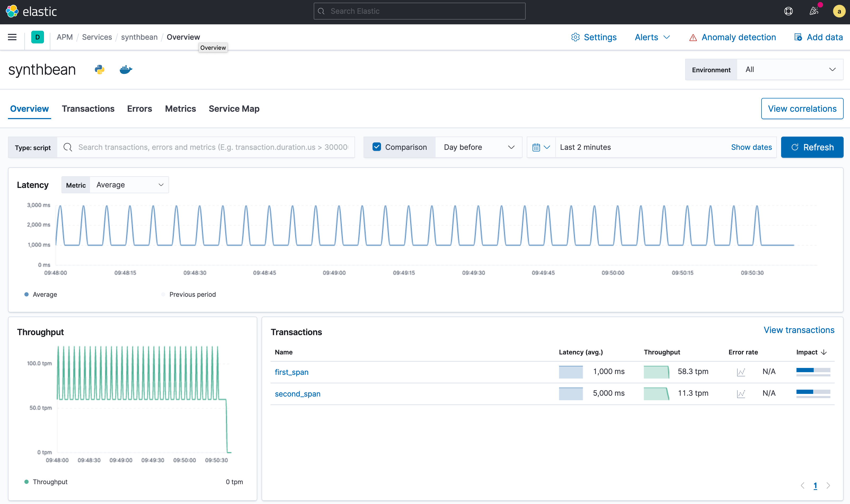Click the APM breadcrumb
The image size is (850, 504).
click(x=65, y=37)
